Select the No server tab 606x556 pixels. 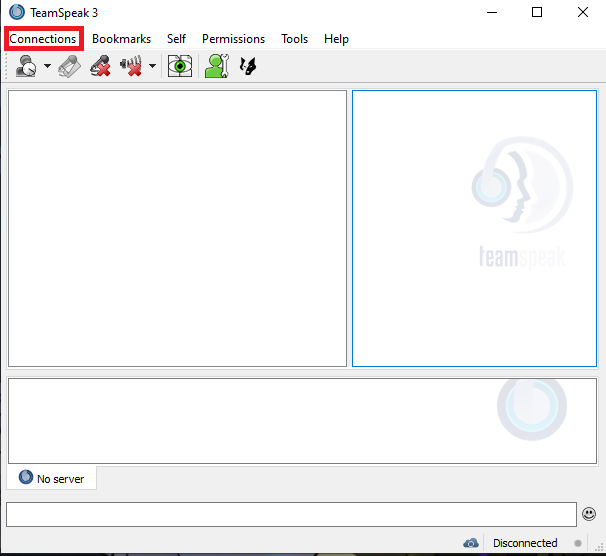pyautogui.click(x=51, y=478)
